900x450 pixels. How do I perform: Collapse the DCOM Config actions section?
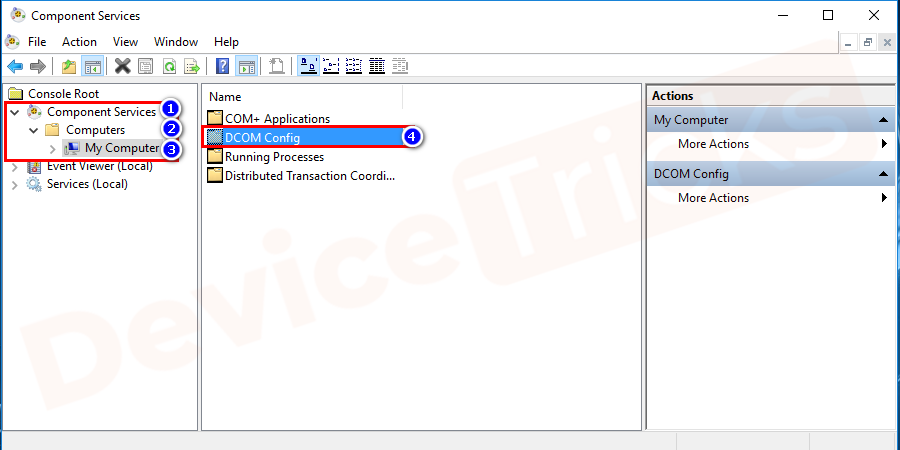point(883,174)
